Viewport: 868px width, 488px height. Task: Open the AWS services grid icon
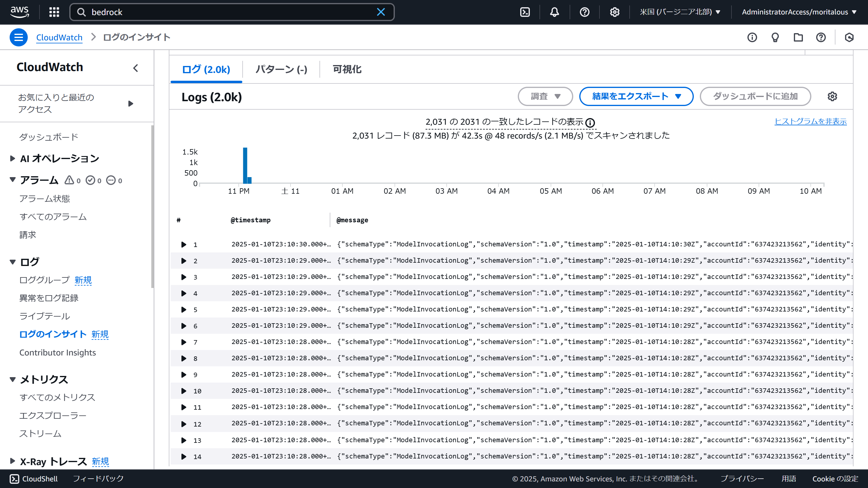(54, 12)
